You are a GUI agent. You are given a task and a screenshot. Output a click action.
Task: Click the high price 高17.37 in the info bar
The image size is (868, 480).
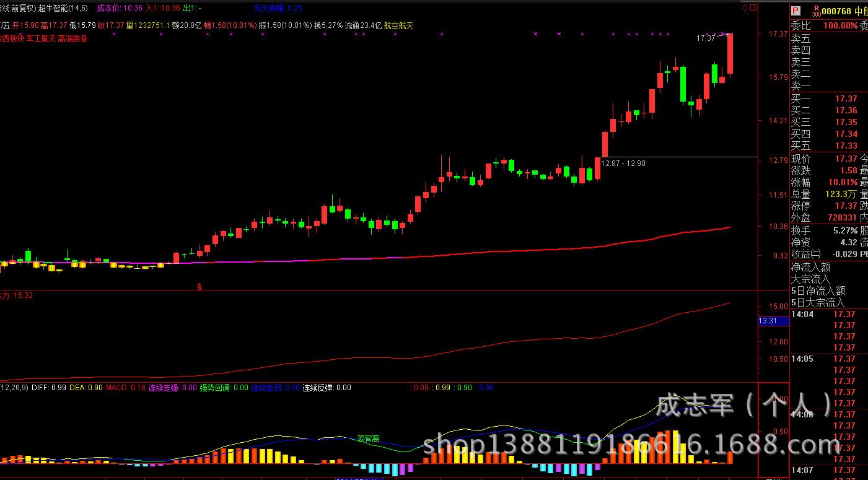pyautogui.click(x=54, y=25)
